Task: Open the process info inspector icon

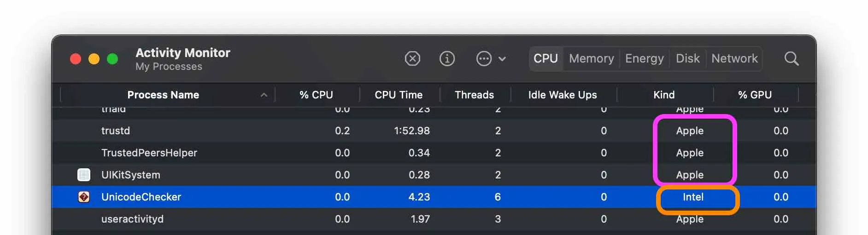Action: [x=447, y=59]
